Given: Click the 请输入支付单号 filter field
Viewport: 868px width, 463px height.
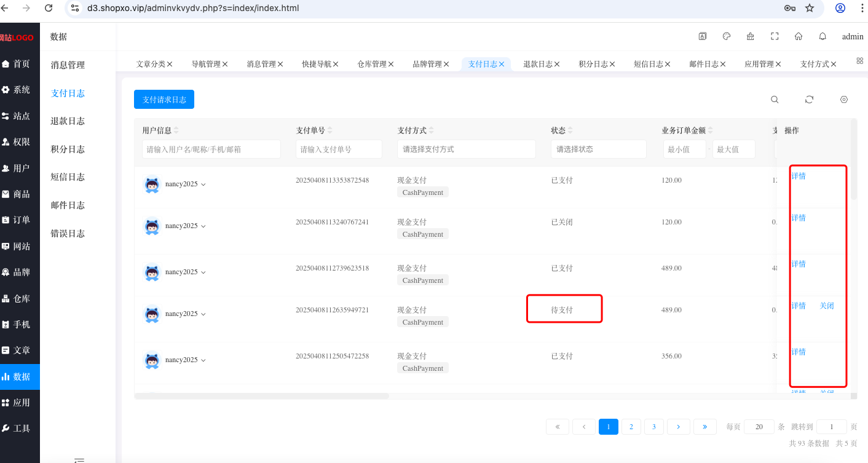Looking at the screenshot, I should coord(339,149).
